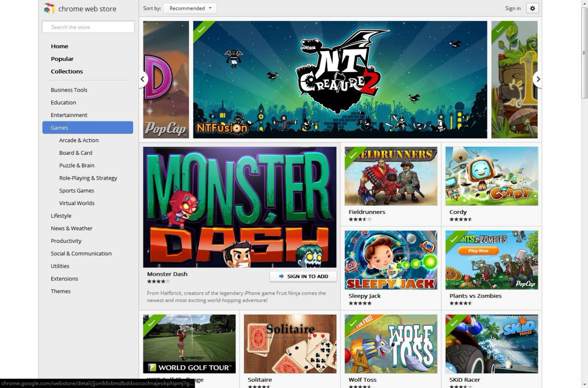Viewport: 588px width, 388px height.
Task: Select the Education category
Action: tap(63, 102)
